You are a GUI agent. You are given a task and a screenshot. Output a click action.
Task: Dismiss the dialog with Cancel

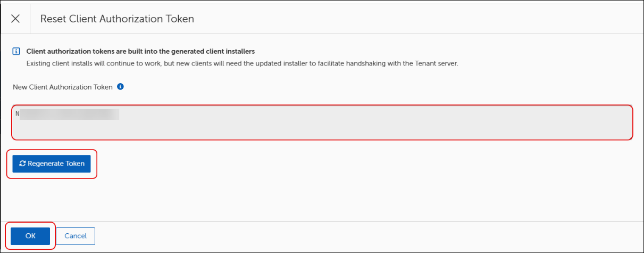(76, 235)
